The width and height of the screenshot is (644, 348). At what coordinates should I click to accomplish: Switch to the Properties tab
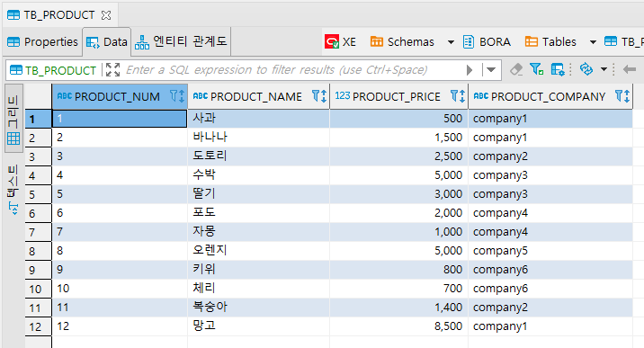[42, 42]
